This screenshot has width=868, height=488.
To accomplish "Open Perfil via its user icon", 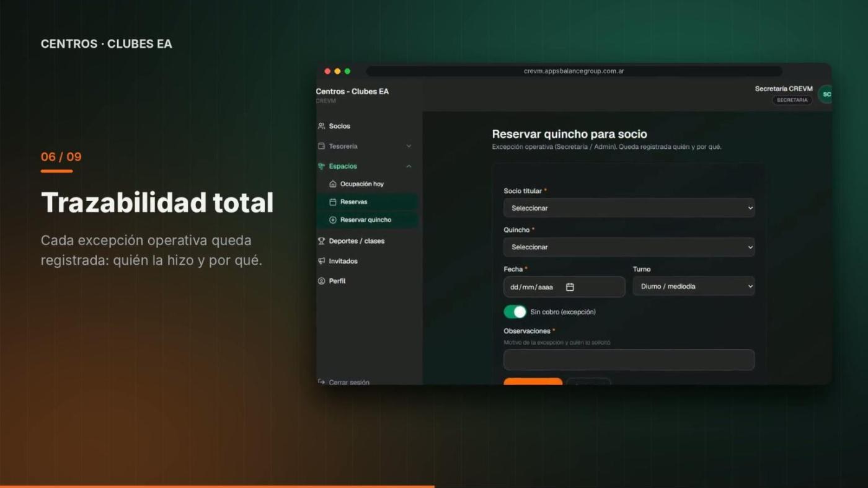I will point(321,281).
